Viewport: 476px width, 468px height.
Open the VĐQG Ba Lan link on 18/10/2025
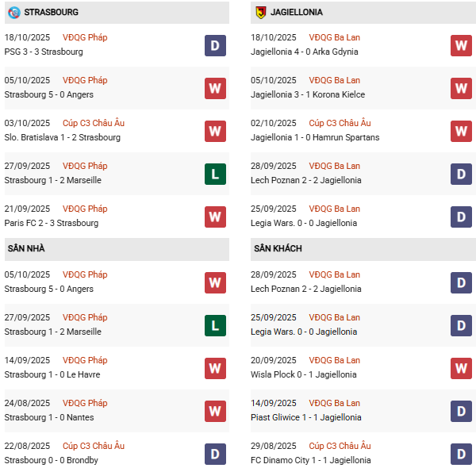(334, 37)
